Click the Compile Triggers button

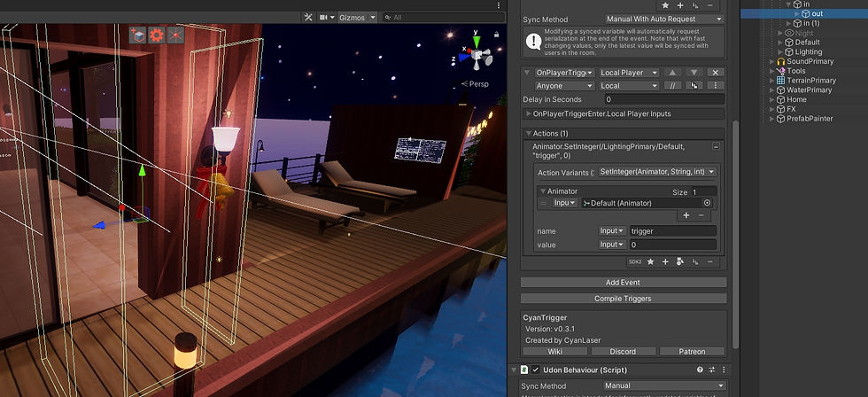(x=624, y=299)
